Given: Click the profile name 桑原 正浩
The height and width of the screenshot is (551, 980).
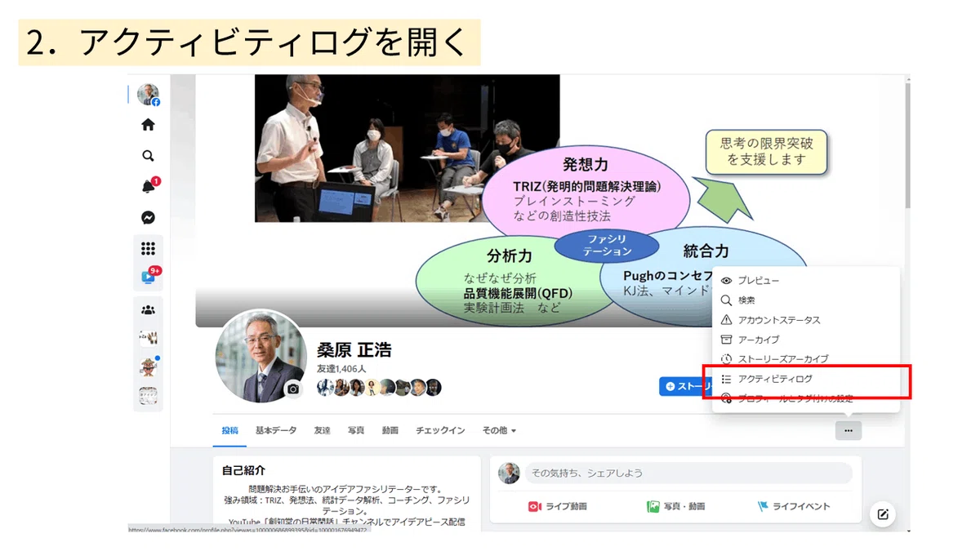Looking at the screenshot, I should pyautogui.click(x=354, y=350).
